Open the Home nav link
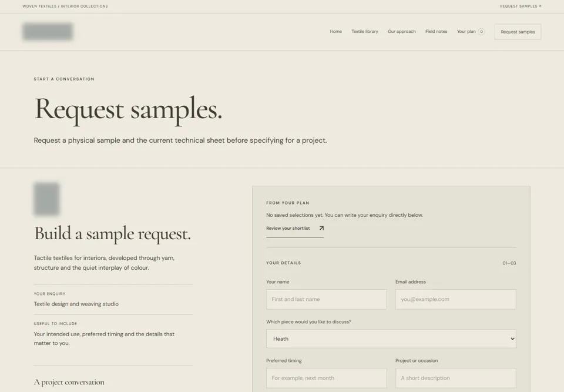The image size is (564, 392). (x=335, y=32)
